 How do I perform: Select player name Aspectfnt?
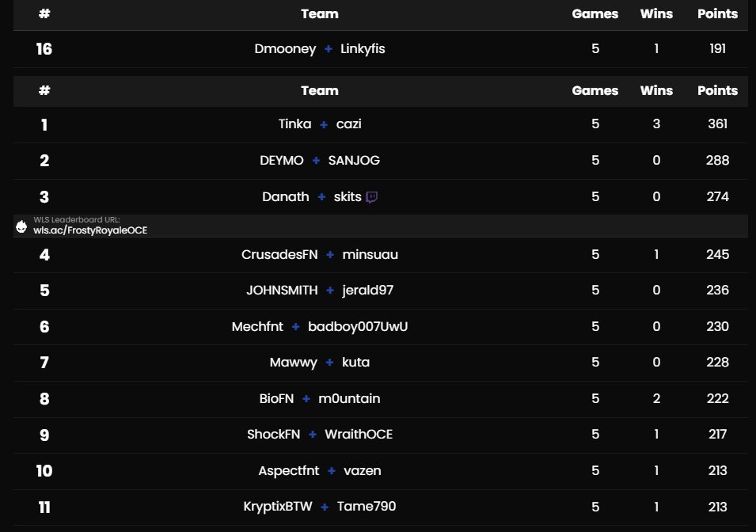[289, 471]
